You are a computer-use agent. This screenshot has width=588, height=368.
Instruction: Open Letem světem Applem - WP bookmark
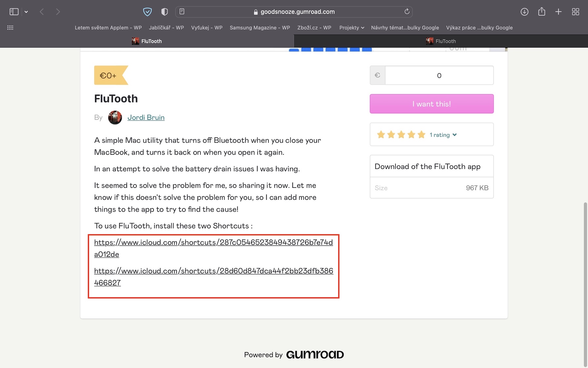pyautogui.click(x=108, y=28)
